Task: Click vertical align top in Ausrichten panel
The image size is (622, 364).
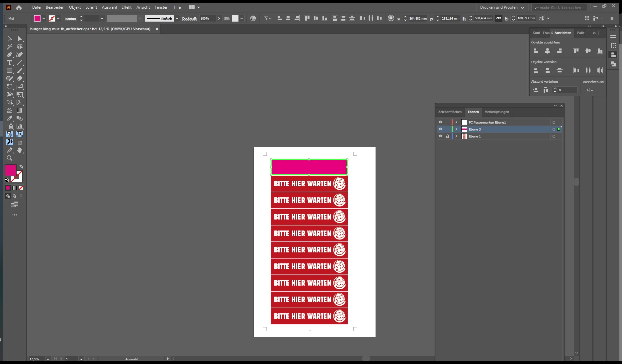Action: [576, 51]
